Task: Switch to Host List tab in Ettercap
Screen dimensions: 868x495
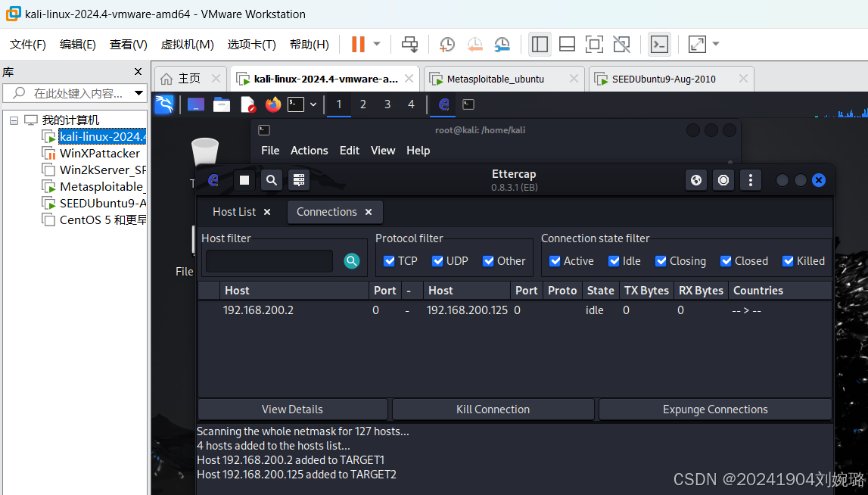Action: (x=234, y=211)
